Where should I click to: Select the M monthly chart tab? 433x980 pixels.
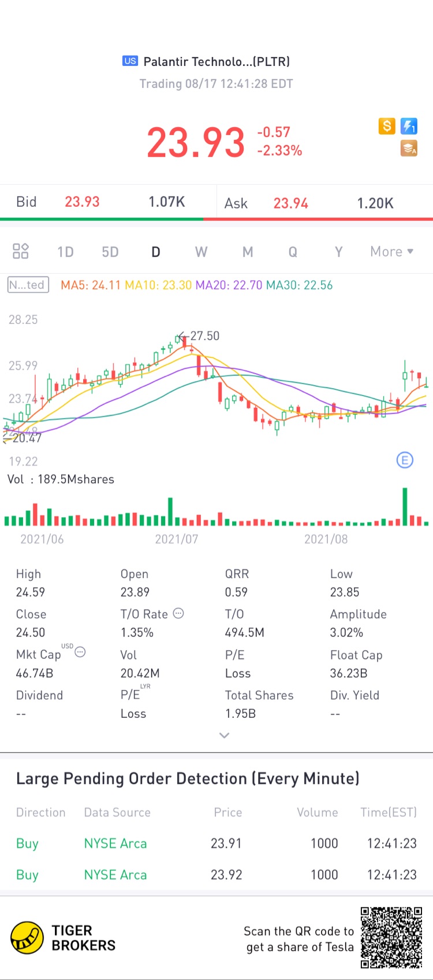[248, 252]
